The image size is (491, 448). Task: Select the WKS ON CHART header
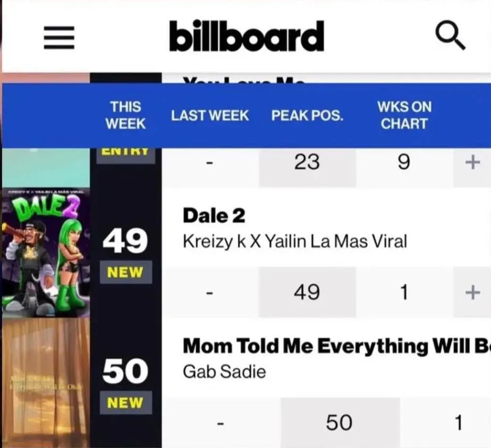404,115
